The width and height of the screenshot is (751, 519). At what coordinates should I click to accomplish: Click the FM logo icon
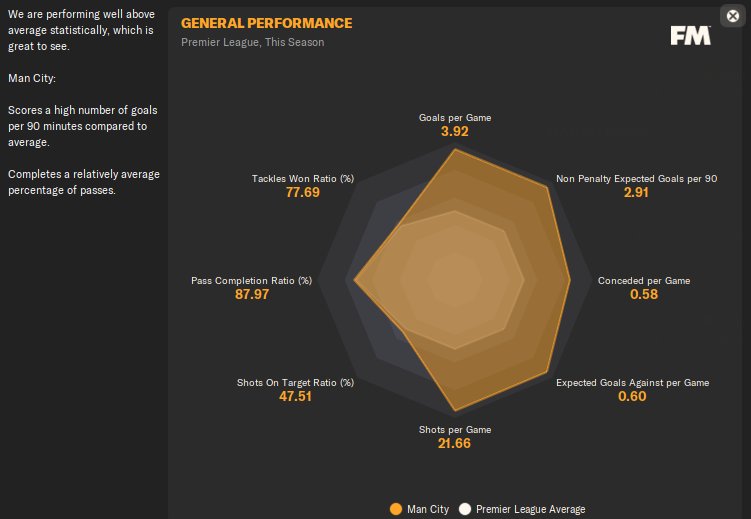(x=690, y=35)
